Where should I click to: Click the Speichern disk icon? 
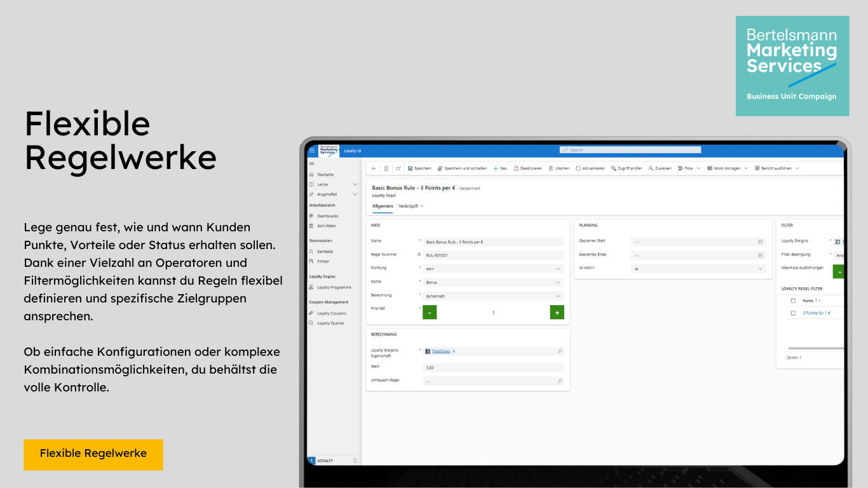(x=410, y=168)
